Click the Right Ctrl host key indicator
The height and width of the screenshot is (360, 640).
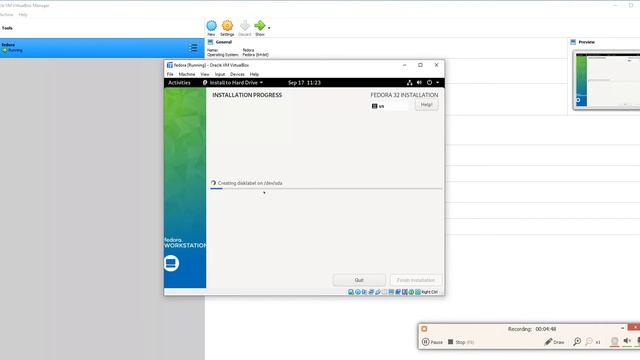[429, 292]
